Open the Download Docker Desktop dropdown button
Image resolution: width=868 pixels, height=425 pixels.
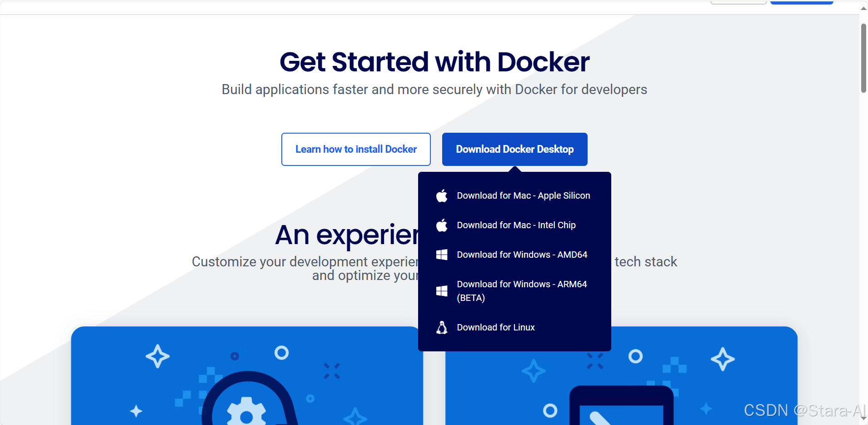click(x=515, y=149)
